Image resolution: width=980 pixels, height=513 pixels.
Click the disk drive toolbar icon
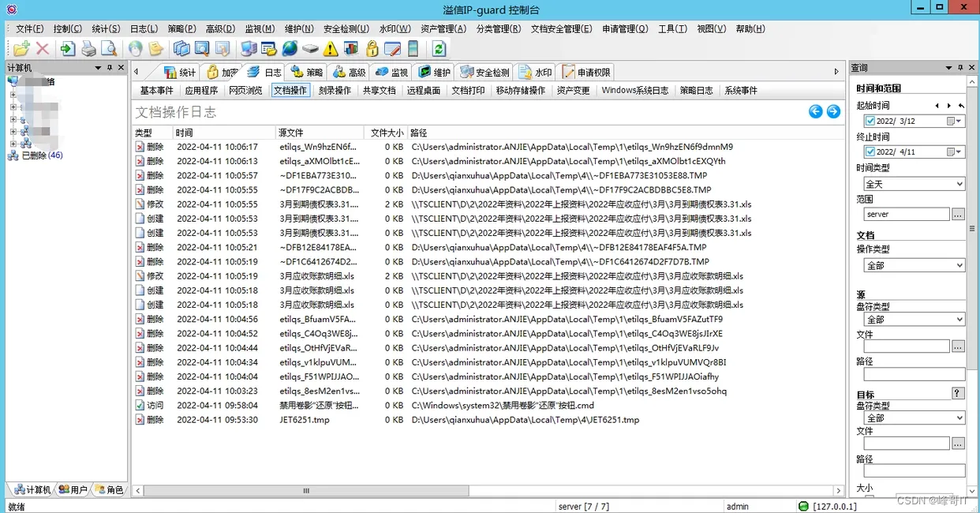[x=310, y=48]
